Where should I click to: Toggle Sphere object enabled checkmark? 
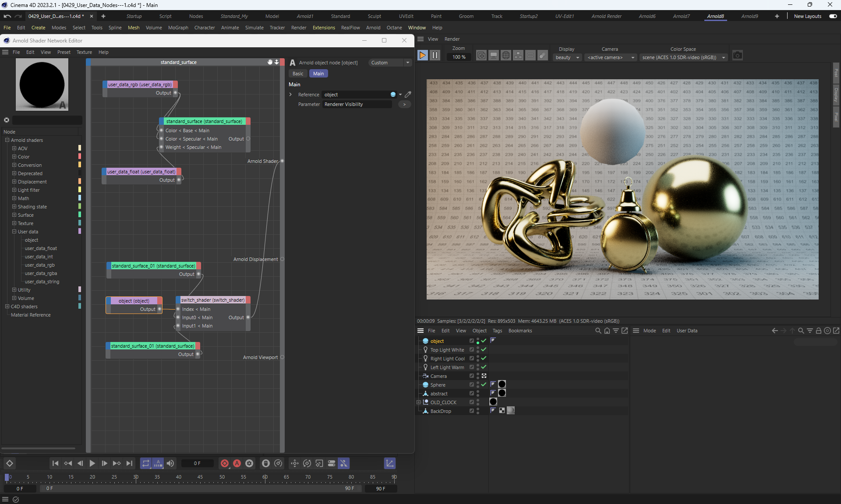click(x=484, y=385)
